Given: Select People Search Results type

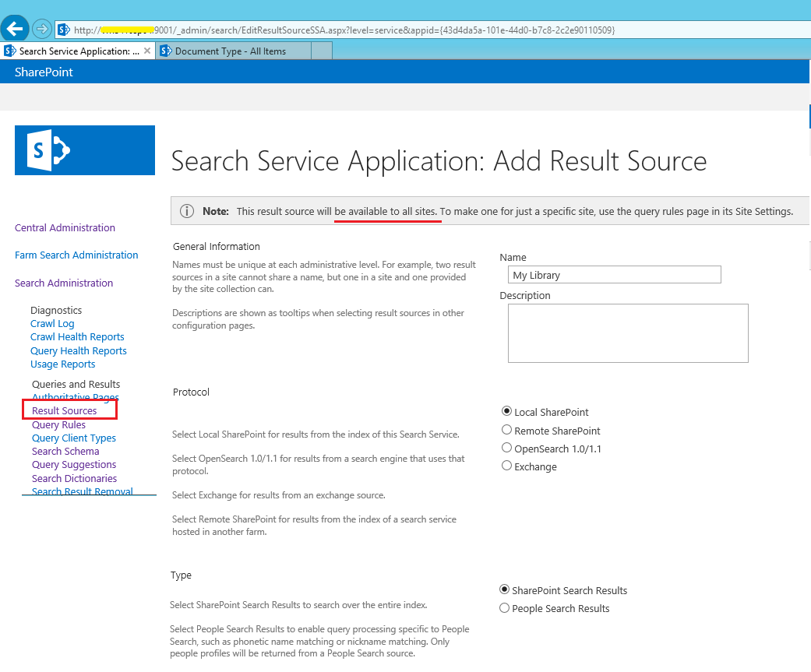Looking at the screenshot, I should [x=504, y=608].
